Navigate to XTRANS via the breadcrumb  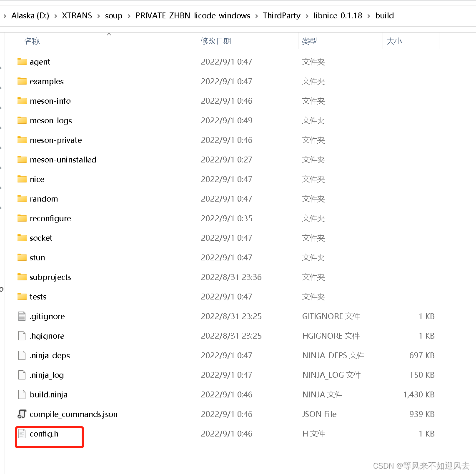(77, 15)
